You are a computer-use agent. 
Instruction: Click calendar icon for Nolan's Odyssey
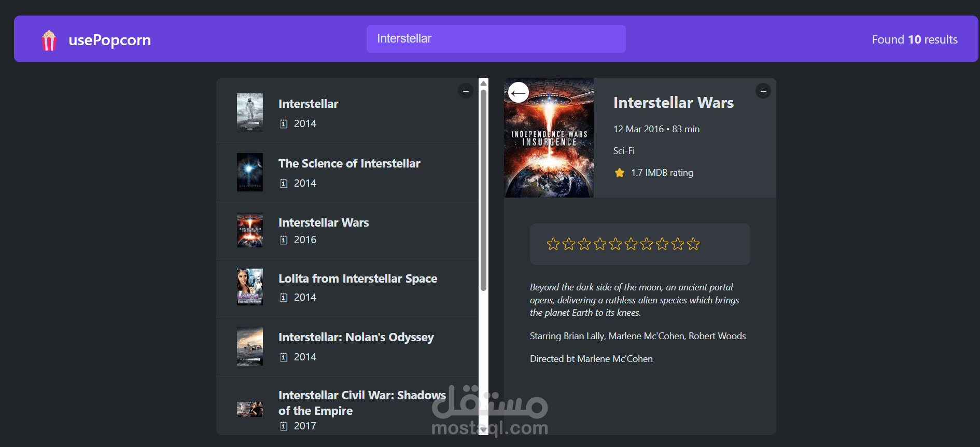pyautogui.click(x=284, y=357)
